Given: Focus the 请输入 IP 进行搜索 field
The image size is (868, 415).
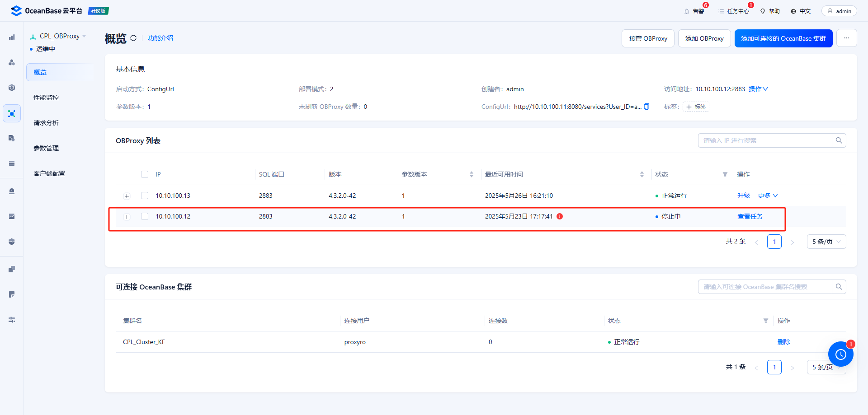Looking at the screenshot, I should 765,140.
